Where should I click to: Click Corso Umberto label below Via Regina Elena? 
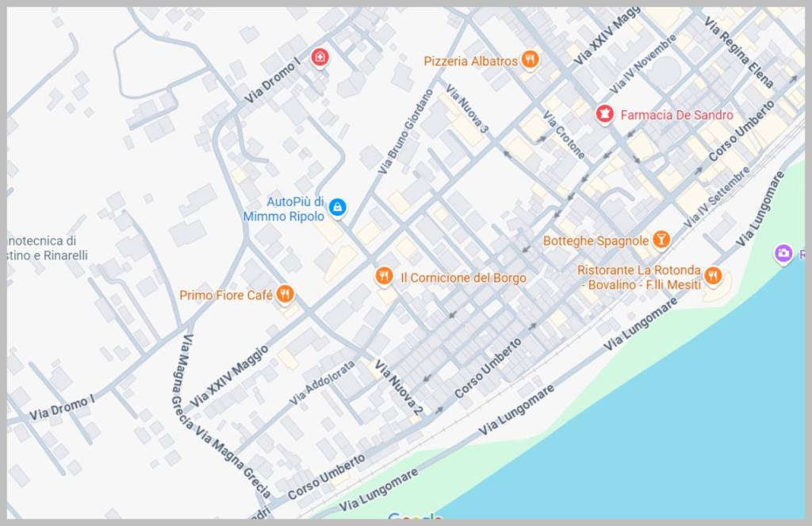(x=741, y=131)
